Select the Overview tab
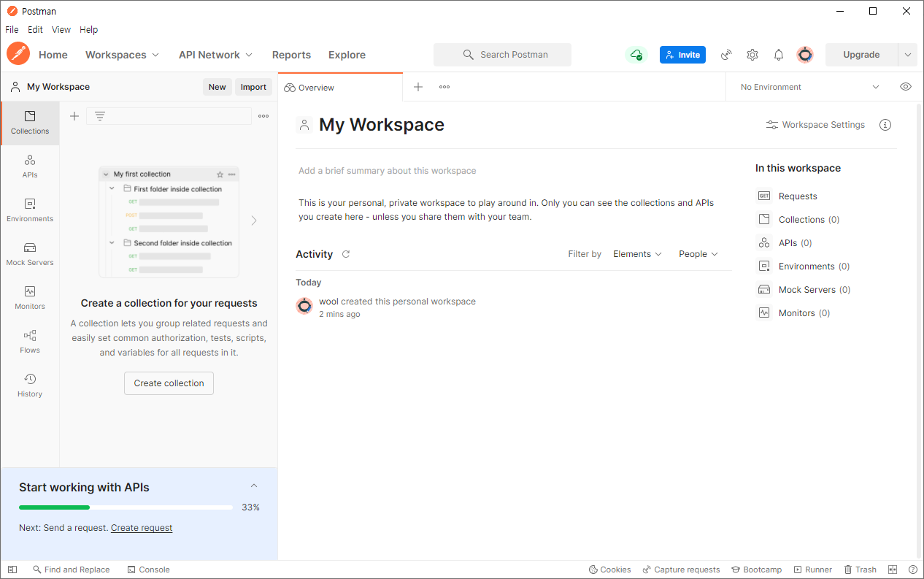Screen dimensions: 924x579 tap(340, 87)
